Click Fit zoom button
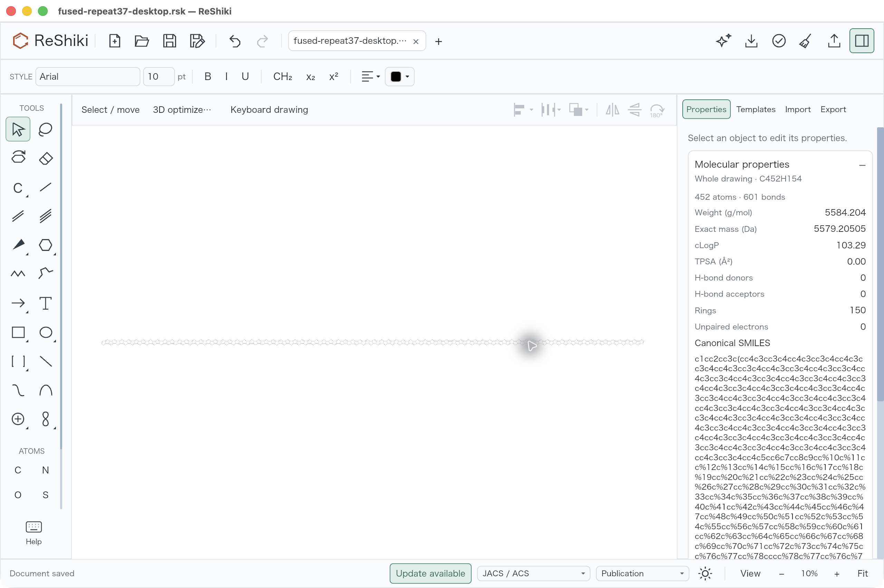The height and width of the screenshot is (588, 884). [x=862, y=574]
